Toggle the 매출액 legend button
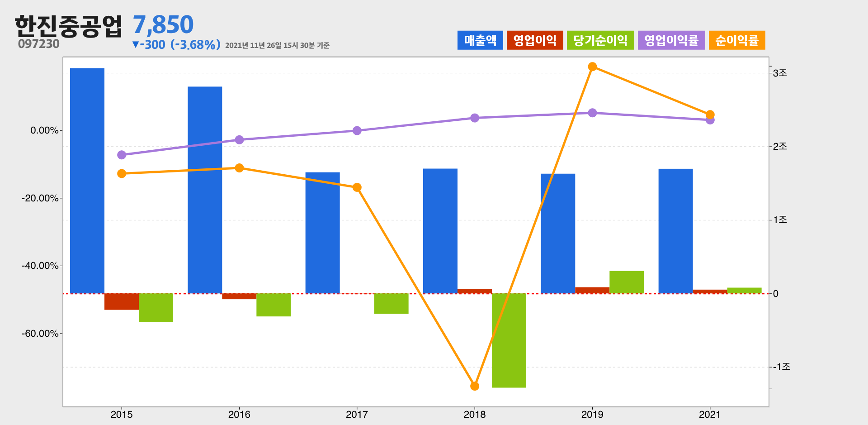This screenshot has width=868, height=425. tap(480, 40)
